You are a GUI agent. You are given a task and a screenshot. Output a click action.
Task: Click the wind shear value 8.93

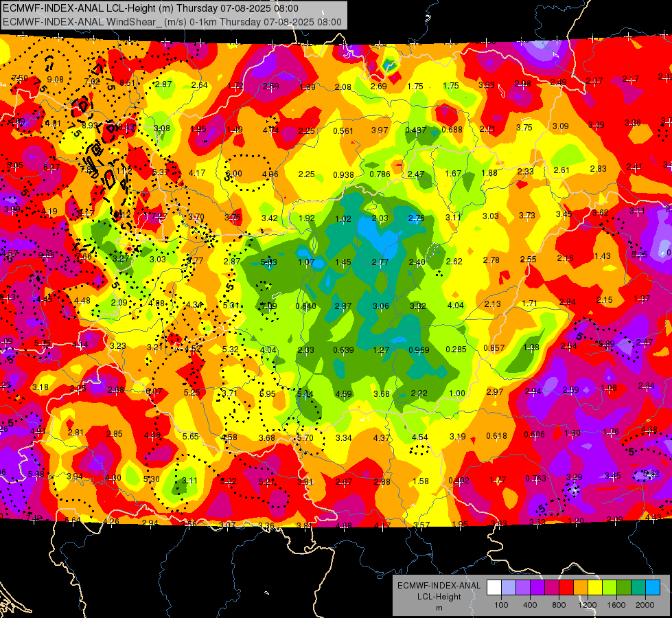(90, 126)
